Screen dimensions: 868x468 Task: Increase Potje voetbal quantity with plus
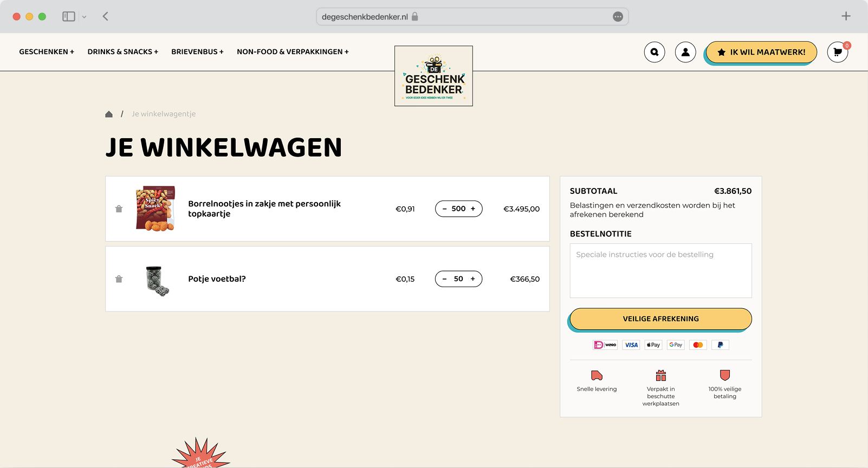click(473, 279)
